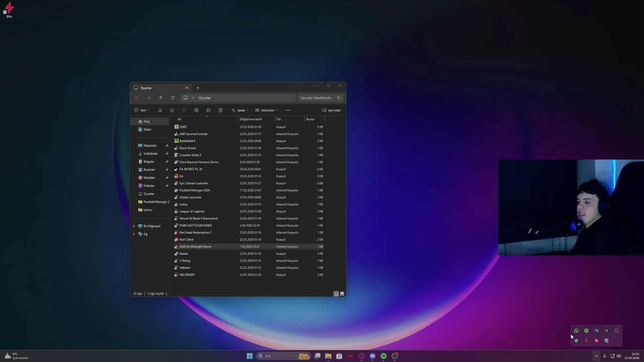Viewport: 644px width, 362px height.
Task: Click the volume speaker tray icon
Action: coord(618,356)
